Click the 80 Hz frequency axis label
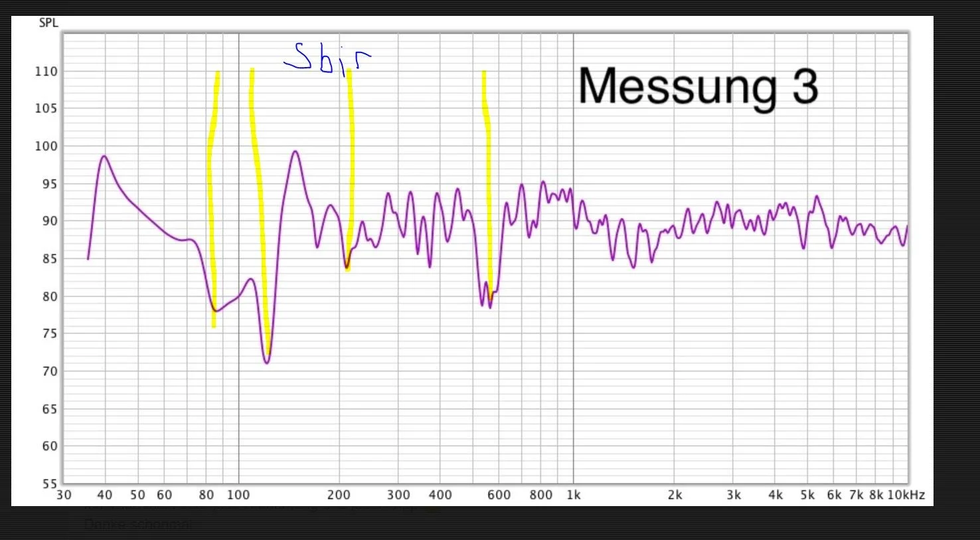The image size is (980, 540). (206, 495)
